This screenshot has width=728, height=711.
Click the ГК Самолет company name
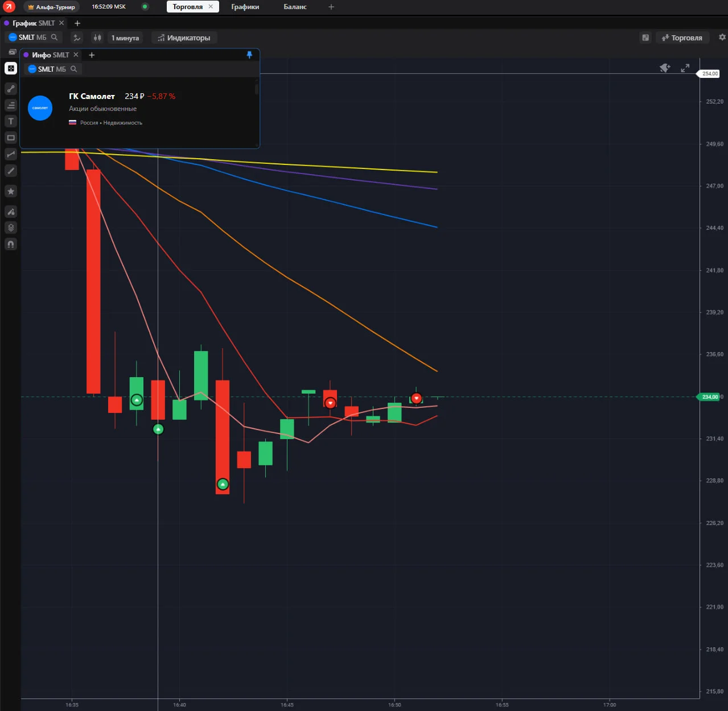coord(92,96)
